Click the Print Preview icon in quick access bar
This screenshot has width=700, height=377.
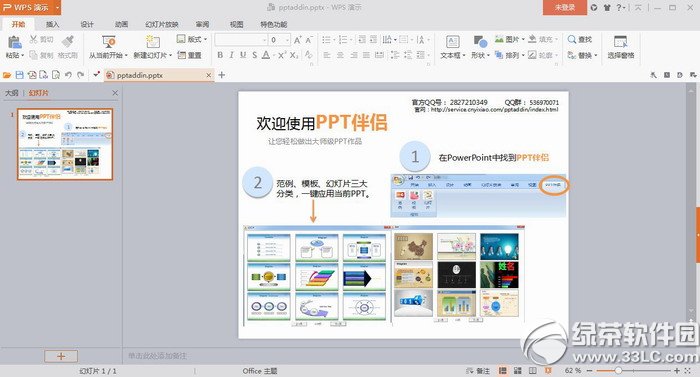click(56, 75)
